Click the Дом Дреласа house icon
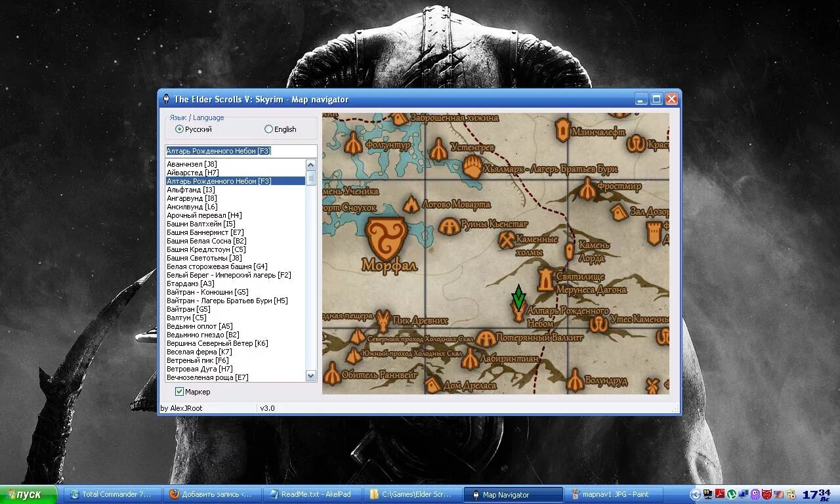 (432, 385)
